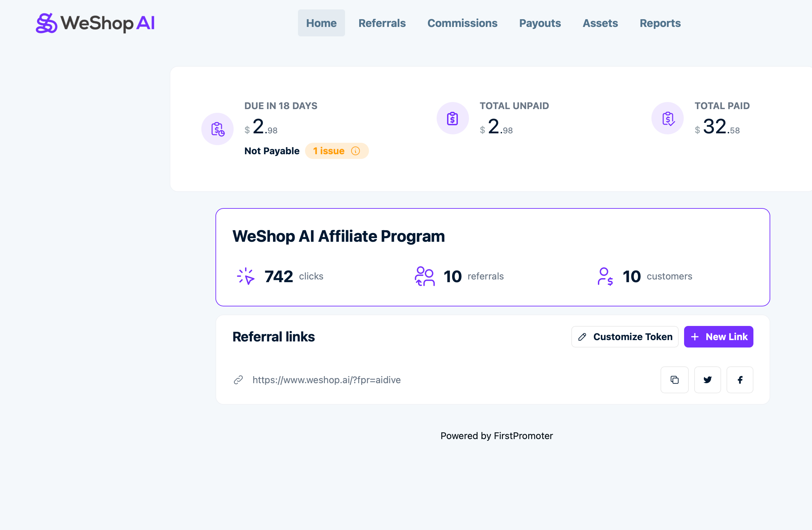Copy the referral link with copy icon
The image size is (812, 530).
674,380
